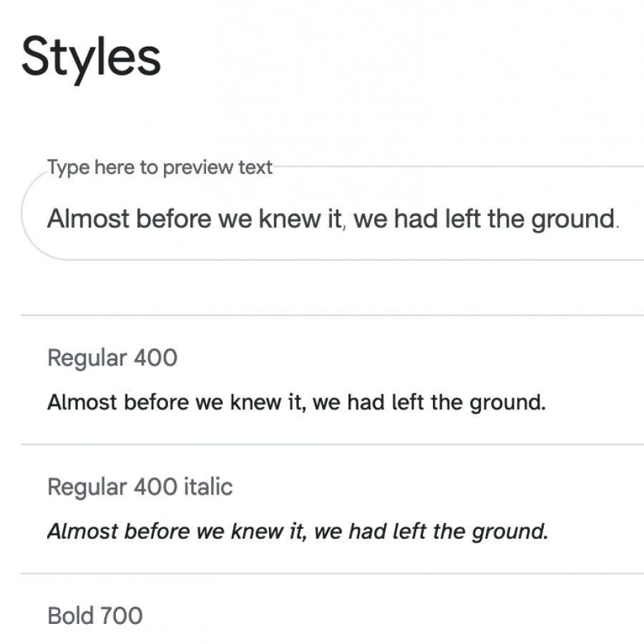Select the Bold 700 style label
The image size is (644, 644).
click(x=94, y=616)
